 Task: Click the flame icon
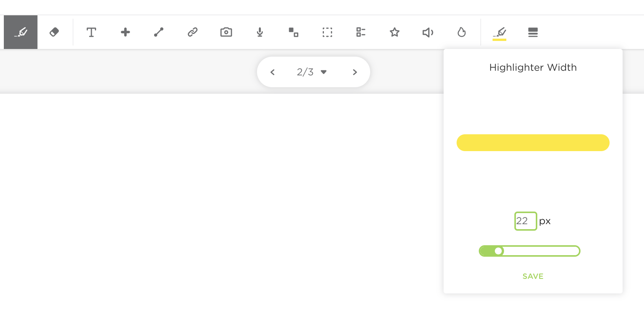click(x=462, y=32)
